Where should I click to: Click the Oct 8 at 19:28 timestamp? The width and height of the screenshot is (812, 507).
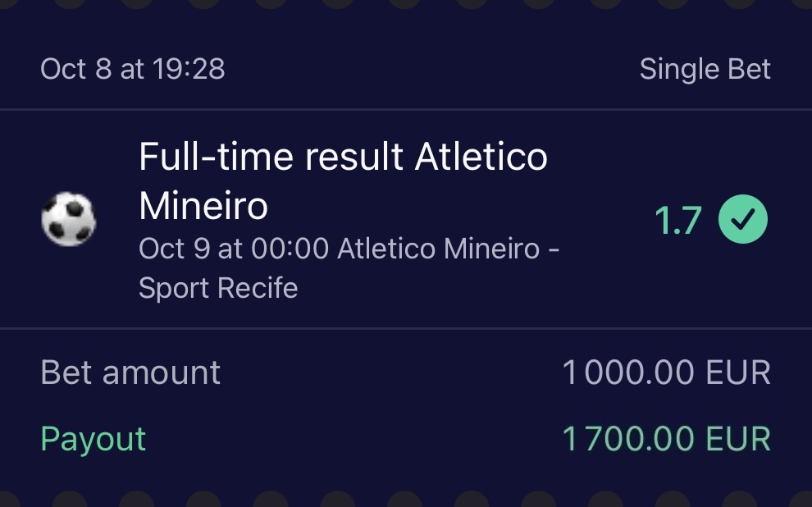[x=132, y=69]
